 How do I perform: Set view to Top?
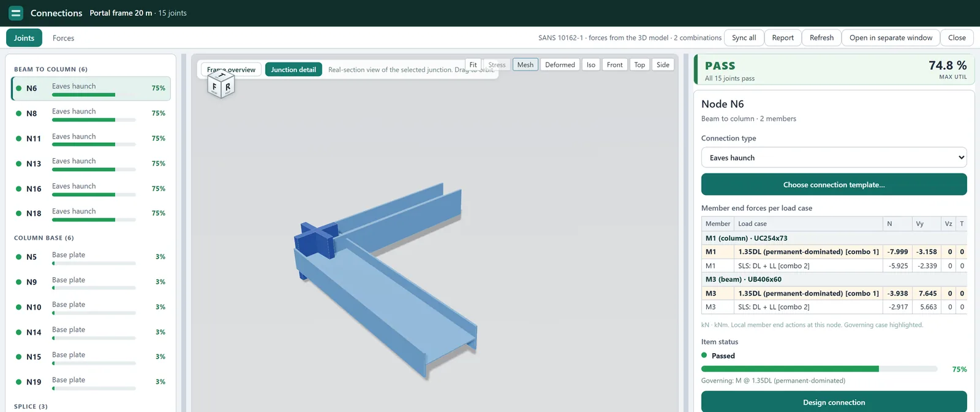(x=639, y=65)
